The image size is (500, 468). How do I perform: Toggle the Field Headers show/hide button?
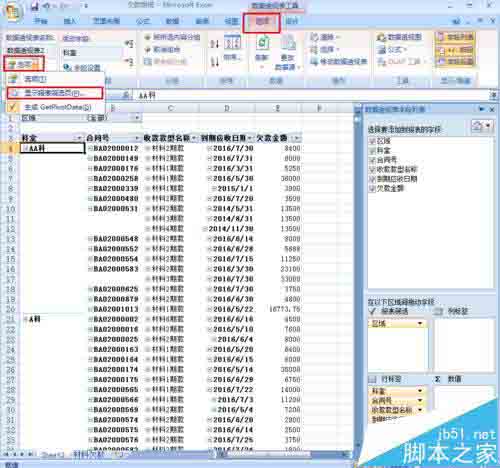tap(455, 62)
